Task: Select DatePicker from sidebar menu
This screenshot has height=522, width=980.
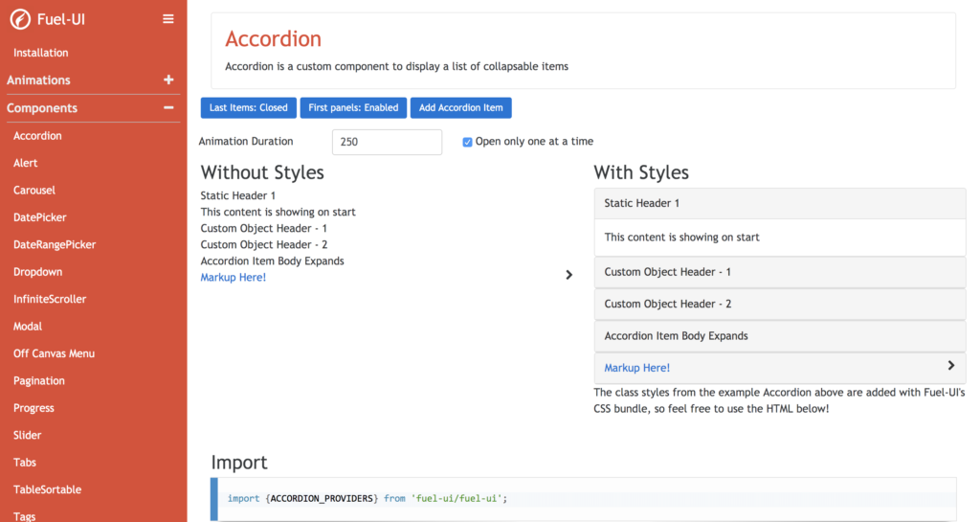Action: (x=40, y=217)
